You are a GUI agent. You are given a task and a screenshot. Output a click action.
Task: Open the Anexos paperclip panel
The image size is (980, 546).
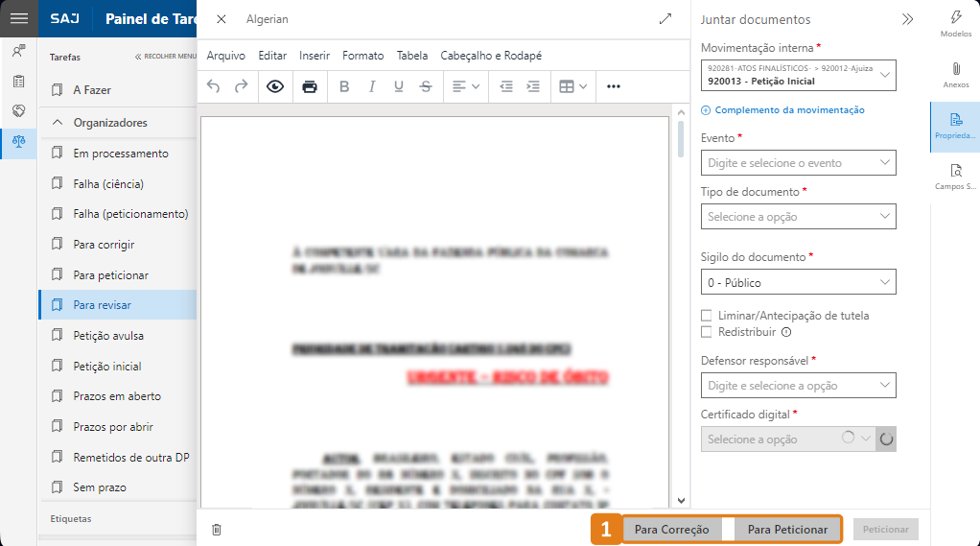point(956,75)
